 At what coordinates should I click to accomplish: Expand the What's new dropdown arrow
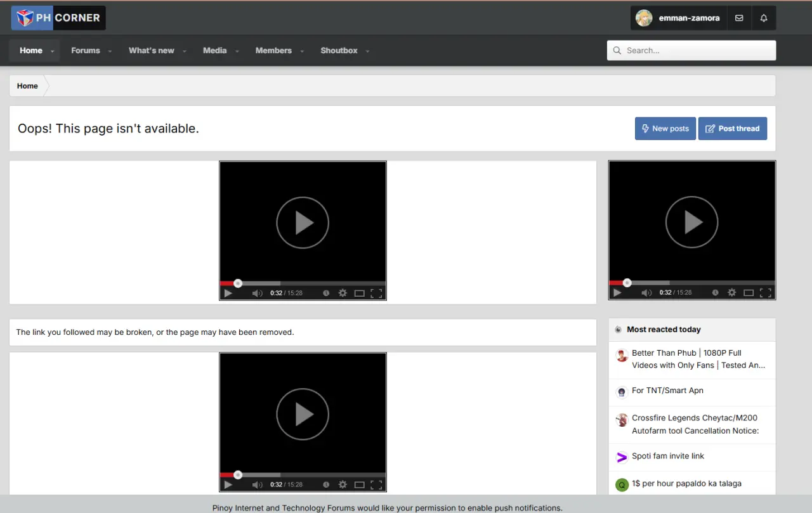(x=185, y=51)
